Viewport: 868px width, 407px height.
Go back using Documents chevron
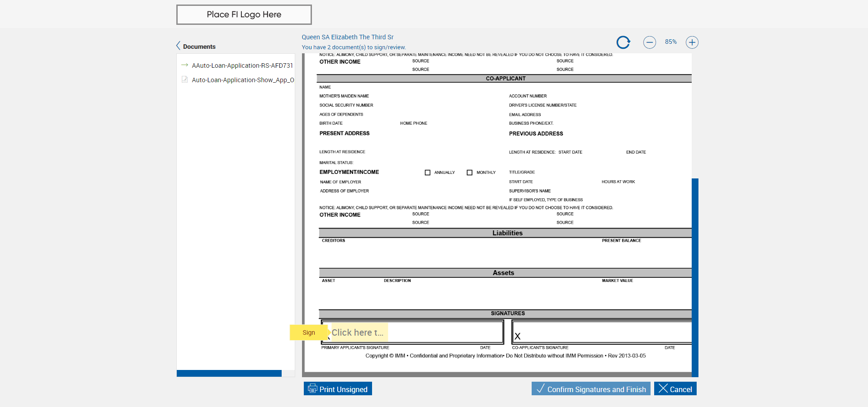178,46
